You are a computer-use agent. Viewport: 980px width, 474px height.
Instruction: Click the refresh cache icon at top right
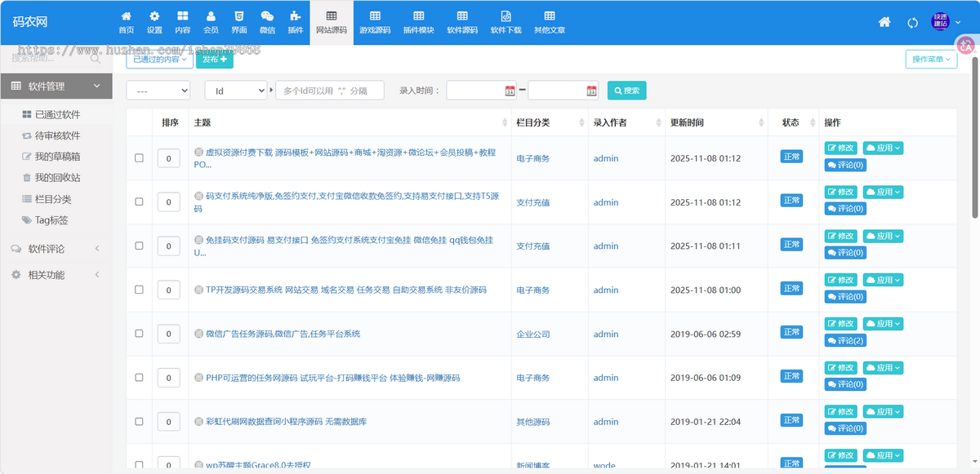pos(913,22)
